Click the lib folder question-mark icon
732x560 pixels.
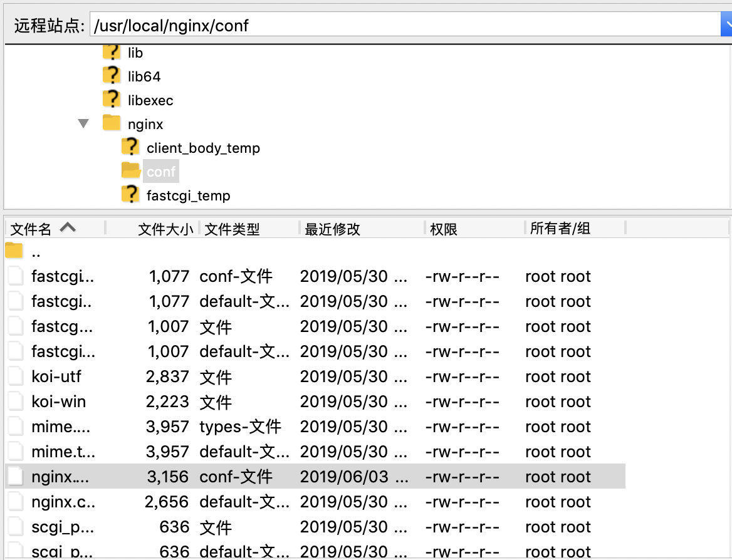tap(112, 52)
